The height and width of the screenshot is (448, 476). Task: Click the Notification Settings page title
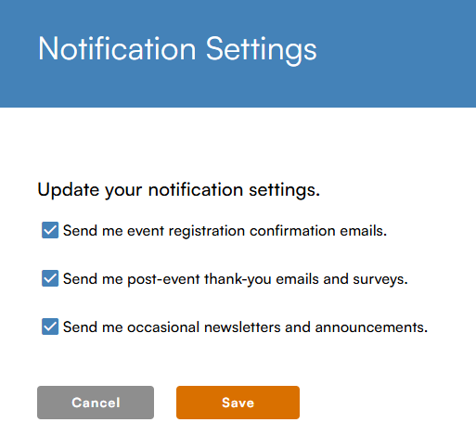coord(177,49)
